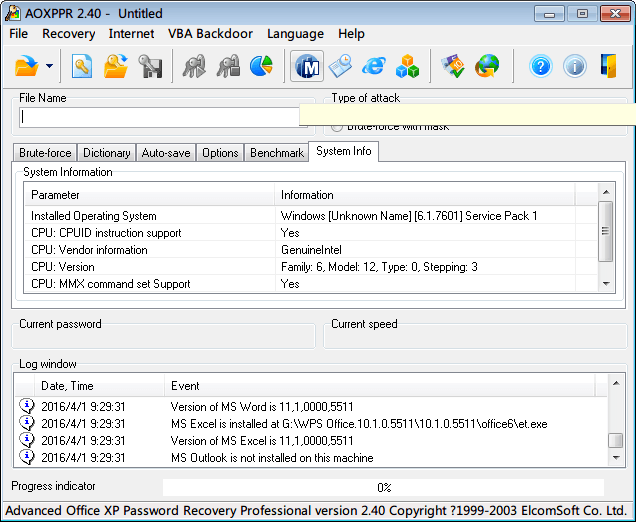Click the Information column header
The width and height of the screenshot is (636, 522).
[x=424, y=195]
